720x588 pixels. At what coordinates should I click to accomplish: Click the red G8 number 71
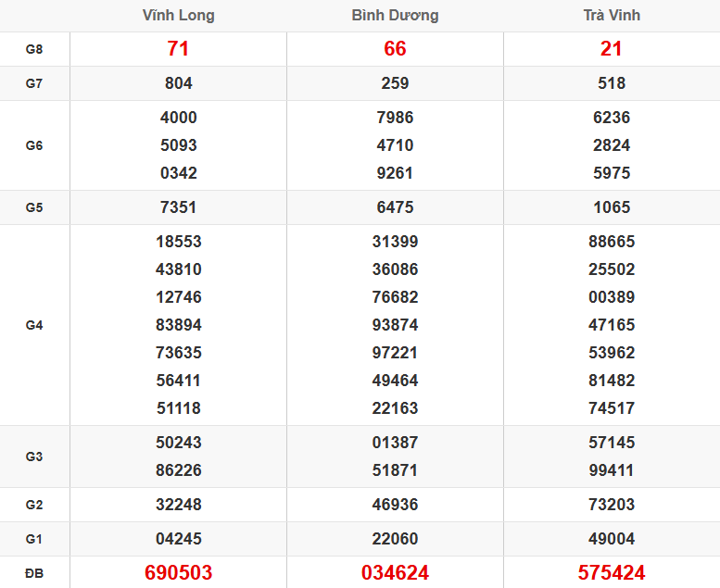point(178,49)
